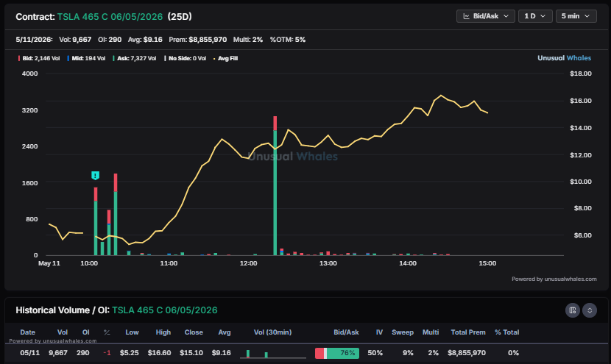Screen dimensions: 611x364
Task: Click the $16.60 High value cell
Action: (x=159, y=353)
